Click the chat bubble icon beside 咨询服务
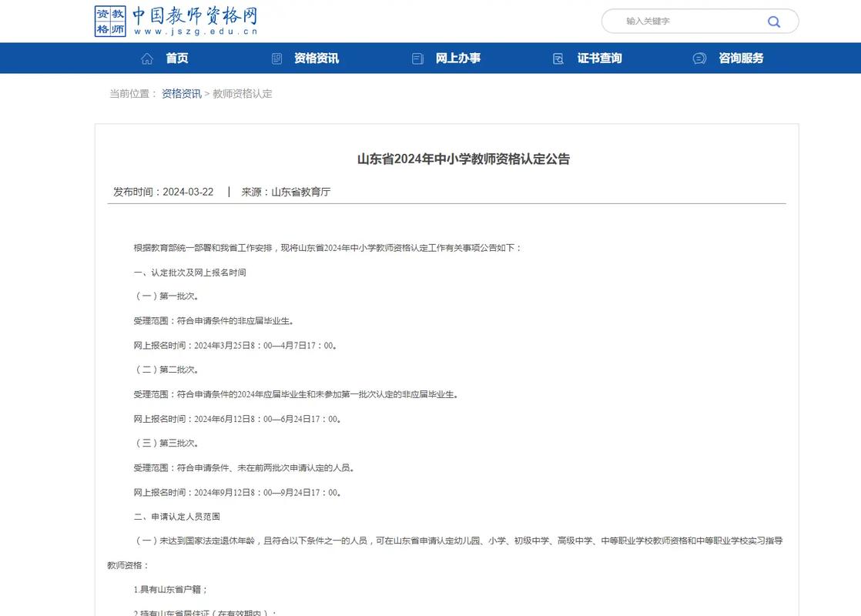The image size is (861, 616). (699, 59)
